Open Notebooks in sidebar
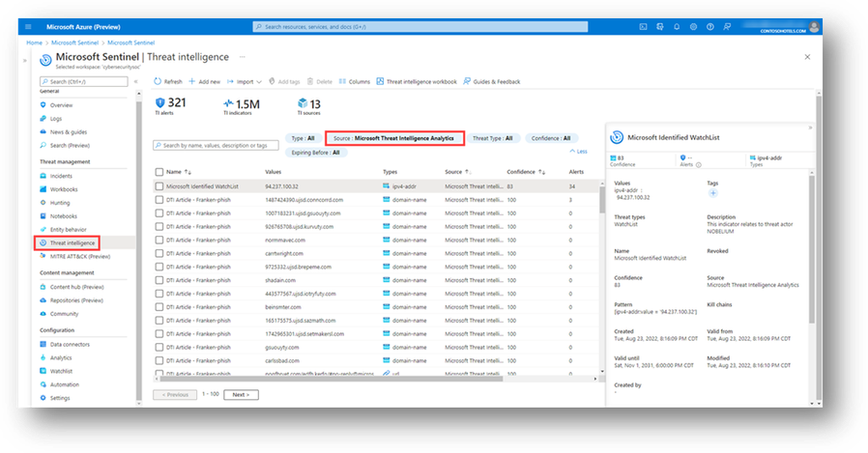868x453 pixels. pos(63,216)
